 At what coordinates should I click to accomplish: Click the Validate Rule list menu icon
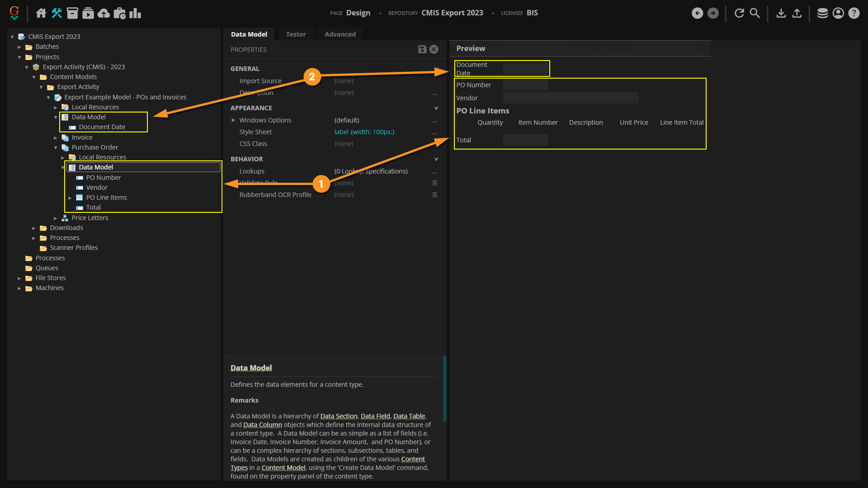coord(434,183)
